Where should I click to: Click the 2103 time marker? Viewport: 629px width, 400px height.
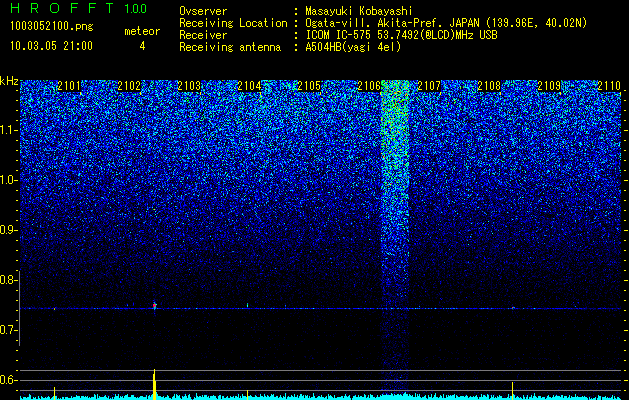(189, 86)
